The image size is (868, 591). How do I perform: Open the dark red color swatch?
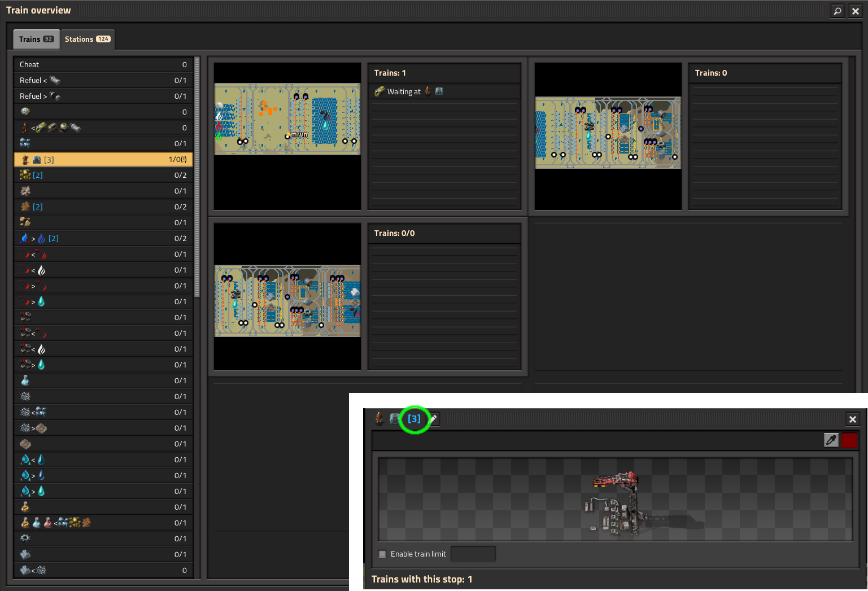(x=849, y=440)
